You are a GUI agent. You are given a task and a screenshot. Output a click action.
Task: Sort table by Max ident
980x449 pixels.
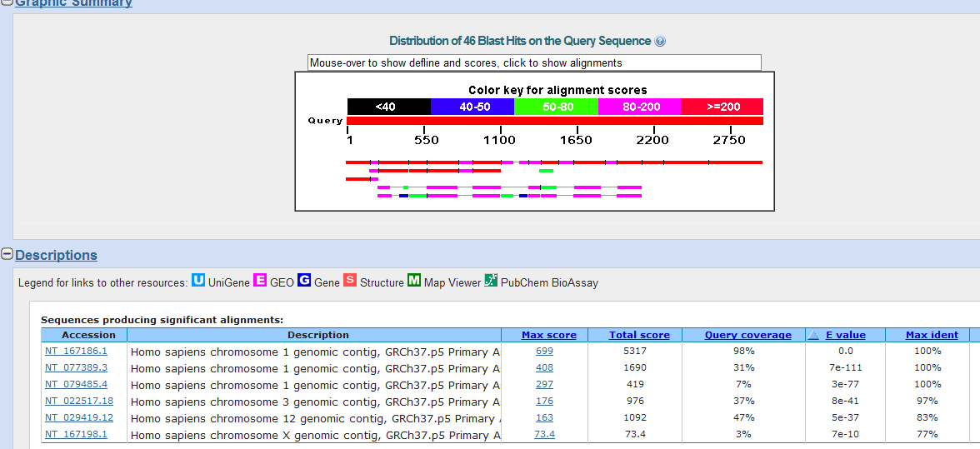[932, 336]
